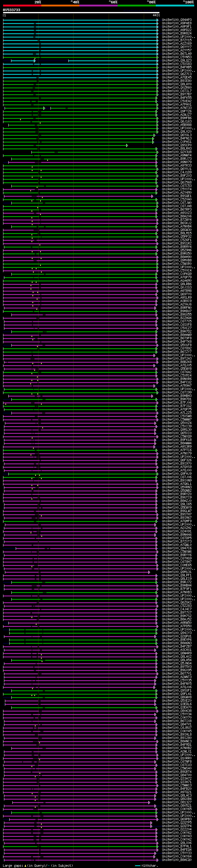
Task: Click the orange ~40% identity legend bar
Action: click(60, 6)
